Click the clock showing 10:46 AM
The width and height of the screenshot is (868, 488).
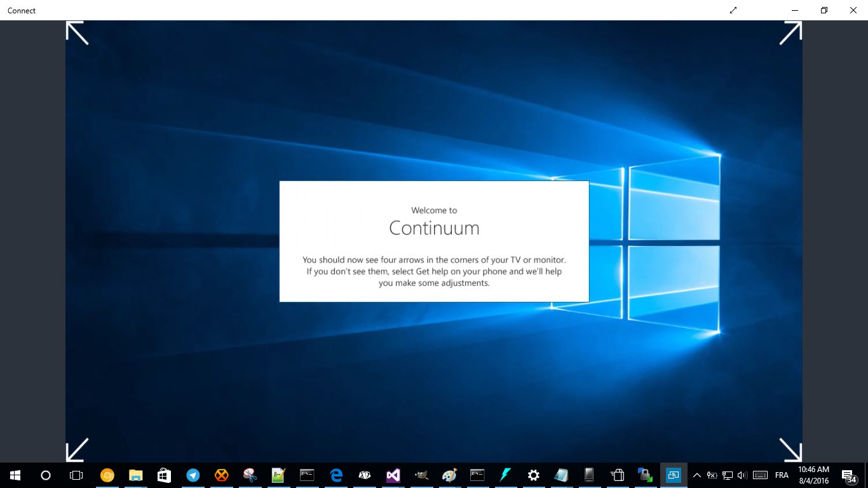tap(813, 475)
